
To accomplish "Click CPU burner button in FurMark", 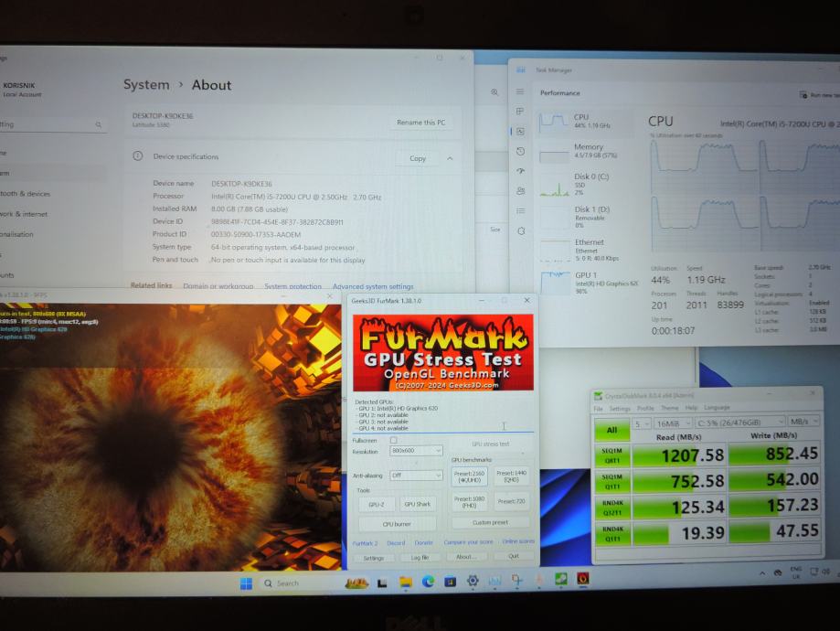I will 397,524.
